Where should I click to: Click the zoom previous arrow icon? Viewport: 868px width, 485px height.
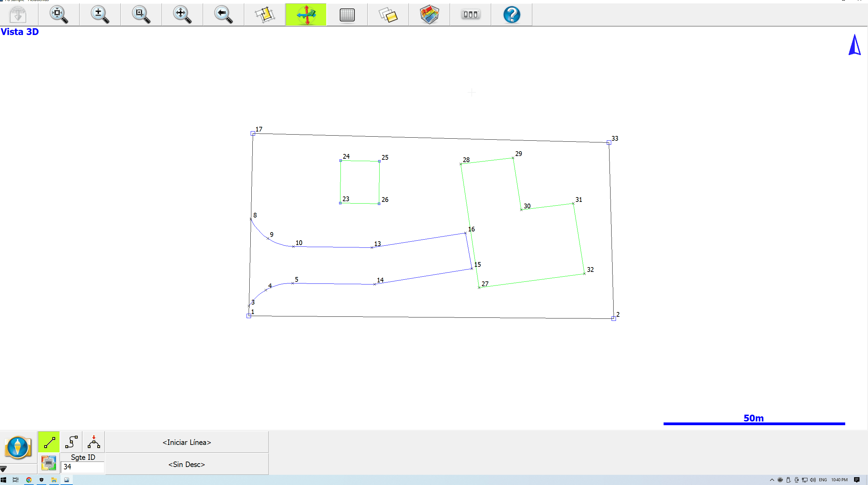(x=223, y=15)
